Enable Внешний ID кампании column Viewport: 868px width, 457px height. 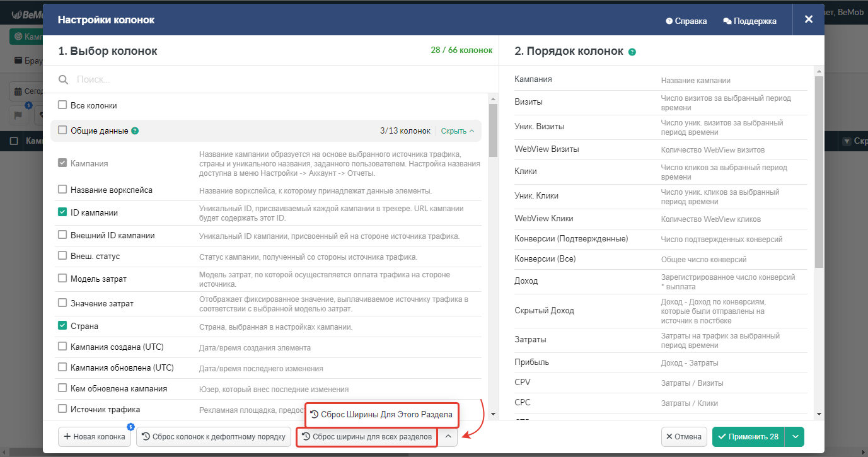pos(62,234)
